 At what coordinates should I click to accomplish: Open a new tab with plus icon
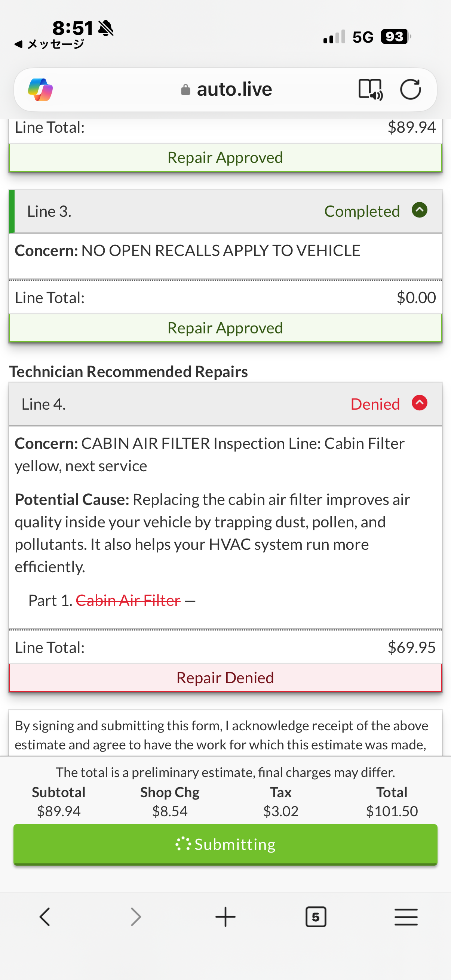point(225,916)
